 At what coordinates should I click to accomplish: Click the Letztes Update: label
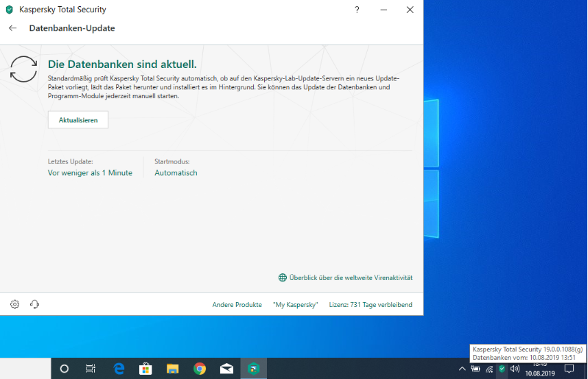pyautogui.click(x=71, y=162)
